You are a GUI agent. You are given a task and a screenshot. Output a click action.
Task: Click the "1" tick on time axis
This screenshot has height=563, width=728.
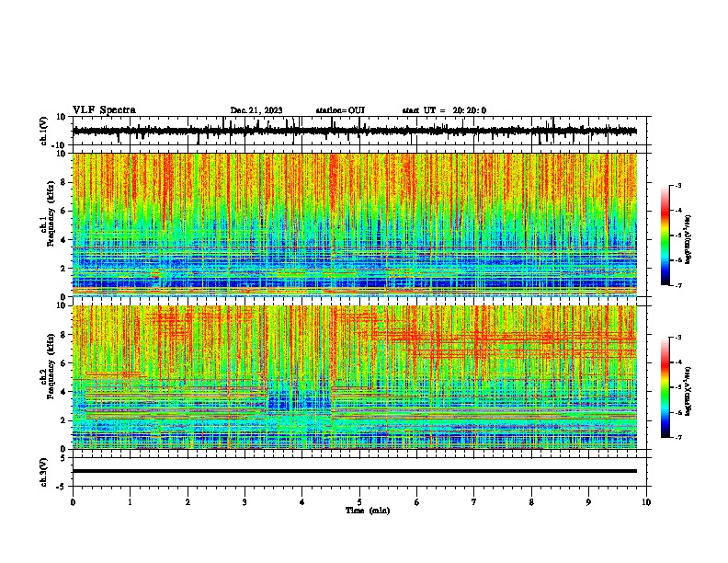point(130,502)
